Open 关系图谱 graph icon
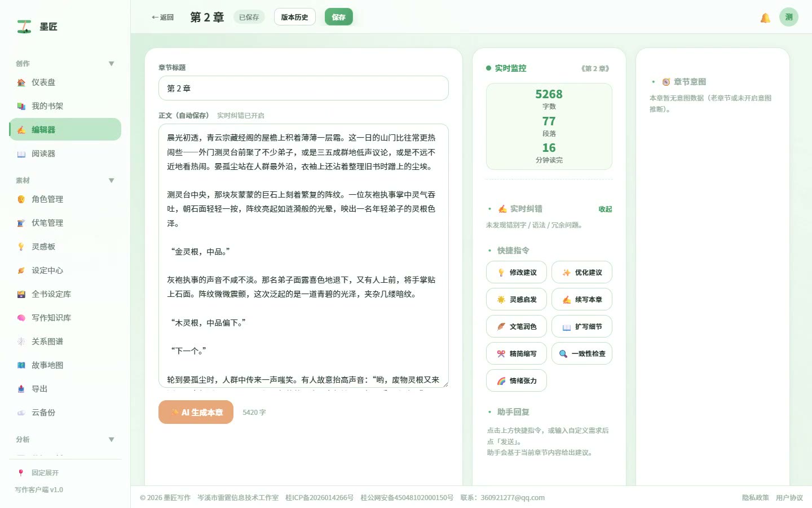The image size is (812, 508). [21, 341]
